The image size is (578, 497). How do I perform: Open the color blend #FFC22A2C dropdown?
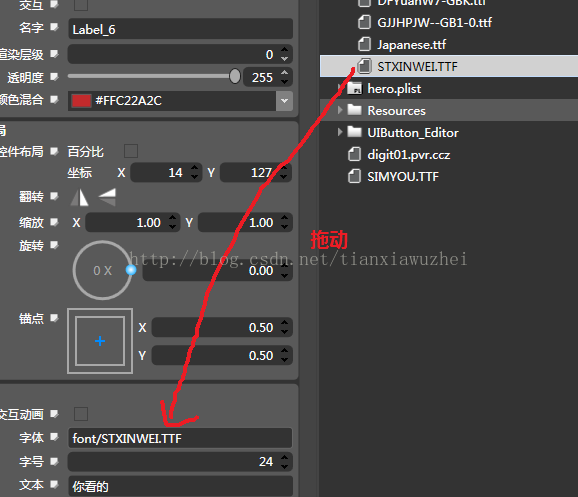pyautogui.click(x=284, y=101)
